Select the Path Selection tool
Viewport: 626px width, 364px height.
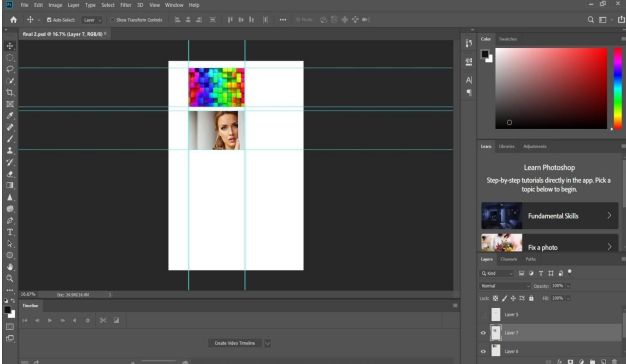click(x=10, y=244)
